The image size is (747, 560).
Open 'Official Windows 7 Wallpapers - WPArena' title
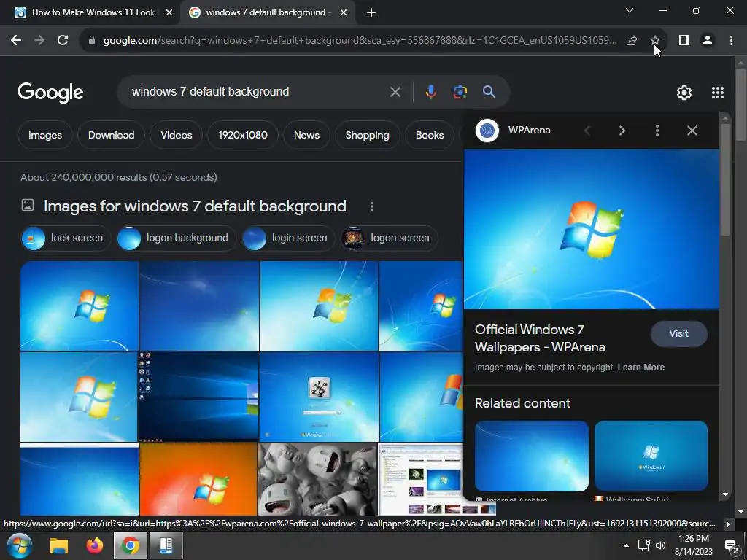[541, 338]
